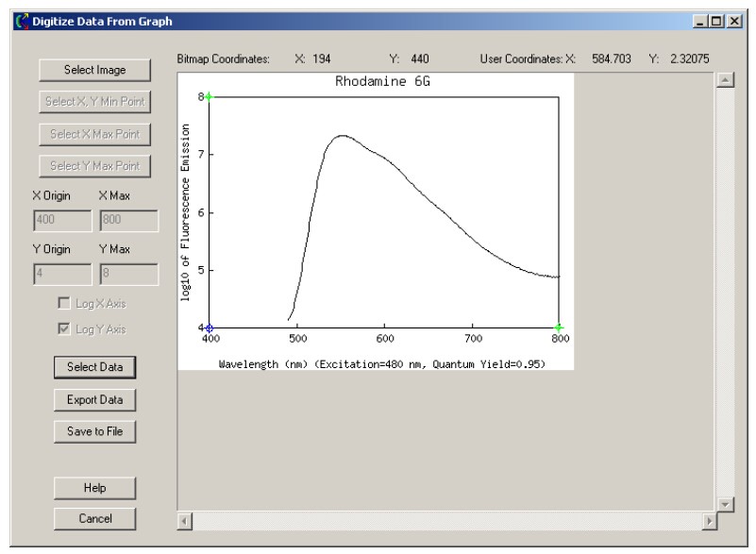Screen dimensions: 756x554
Task: Click the Bitmap Coordinates label
Action: click(x=224, y=59)
